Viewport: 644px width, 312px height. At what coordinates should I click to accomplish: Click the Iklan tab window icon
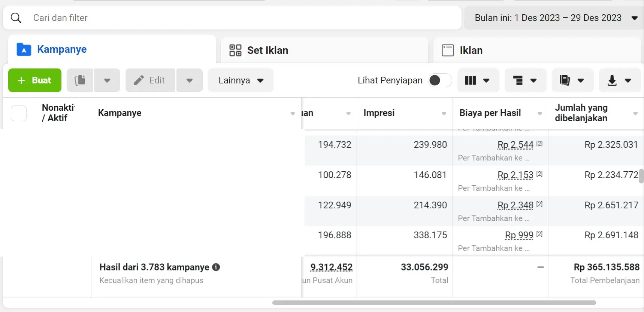point(448,50)
